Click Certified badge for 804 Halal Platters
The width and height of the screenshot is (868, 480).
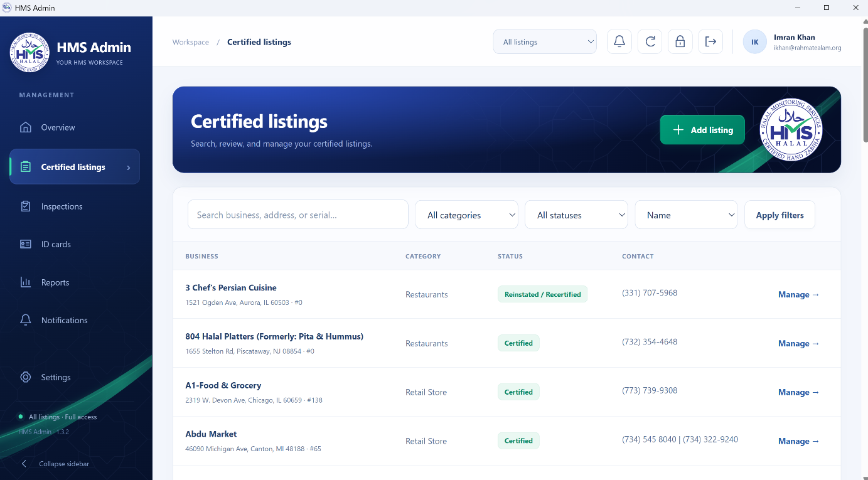coord(518,343)
